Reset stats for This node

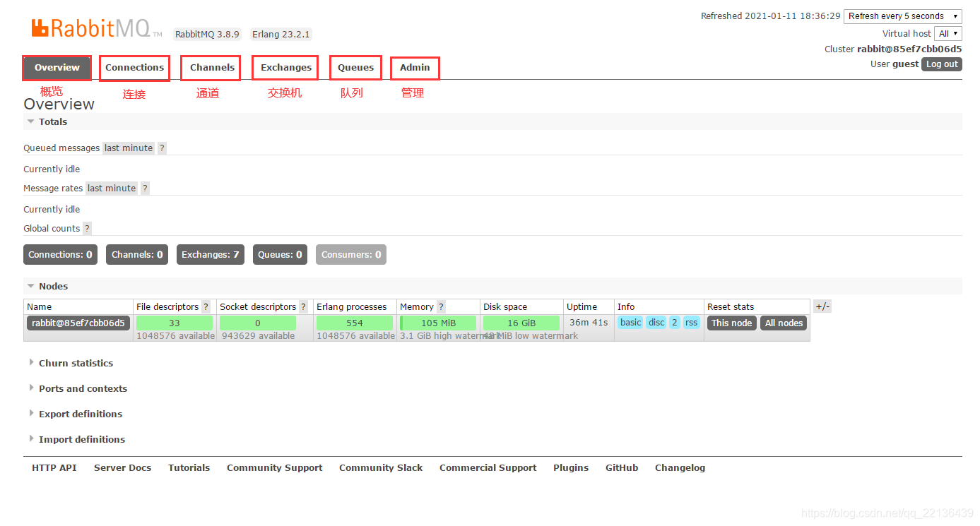731,323
